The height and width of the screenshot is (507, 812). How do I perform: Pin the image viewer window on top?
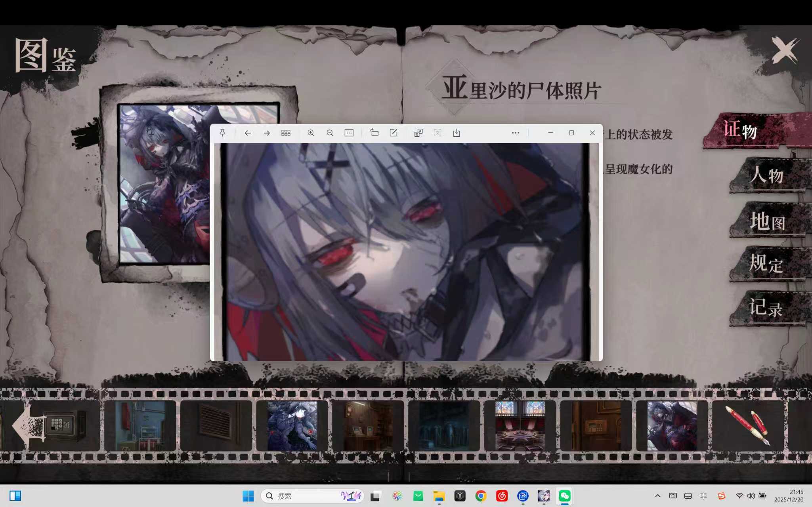222,133
